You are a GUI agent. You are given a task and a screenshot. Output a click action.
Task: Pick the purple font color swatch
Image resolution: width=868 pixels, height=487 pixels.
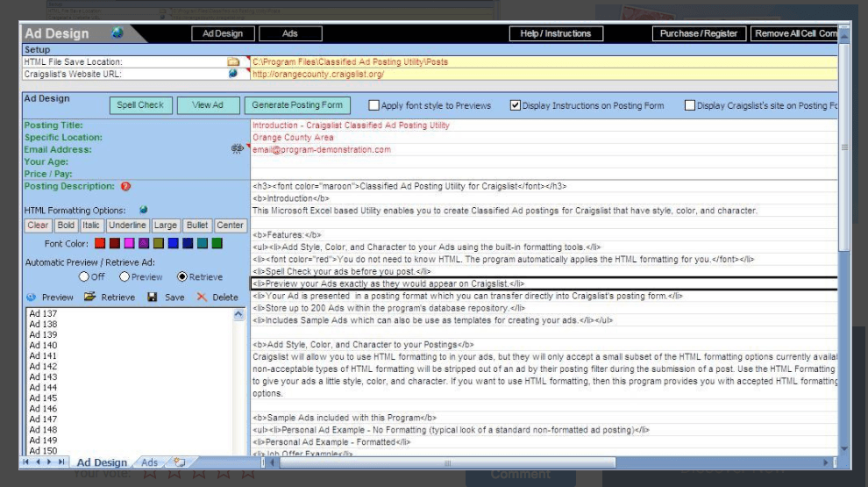[144, 243]
